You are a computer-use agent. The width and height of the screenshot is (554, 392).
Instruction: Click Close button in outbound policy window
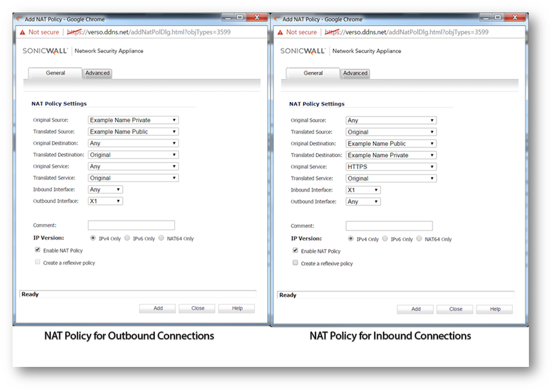pyautogui.click(x=197, y=308)
